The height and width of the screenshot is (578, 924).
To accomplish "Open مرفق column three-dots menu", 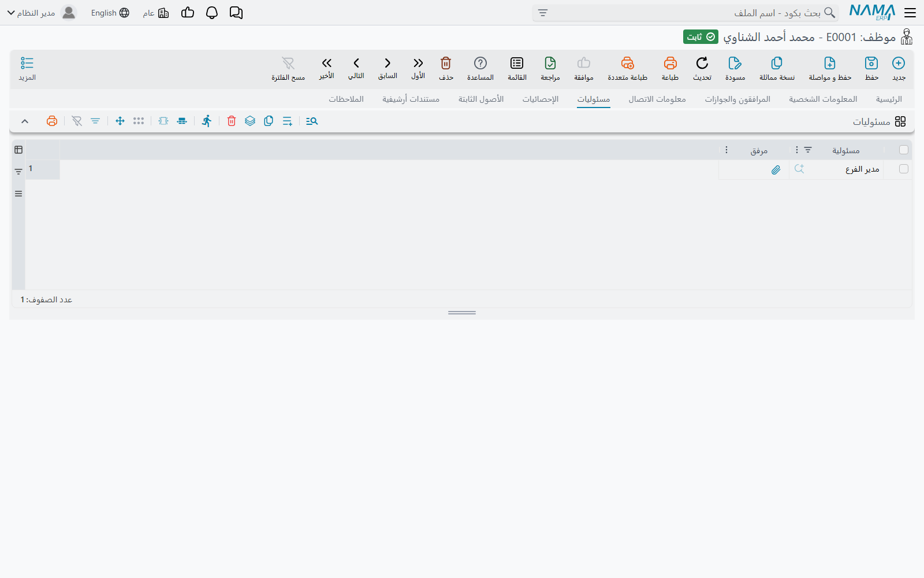I will click(x=726, y=150).
